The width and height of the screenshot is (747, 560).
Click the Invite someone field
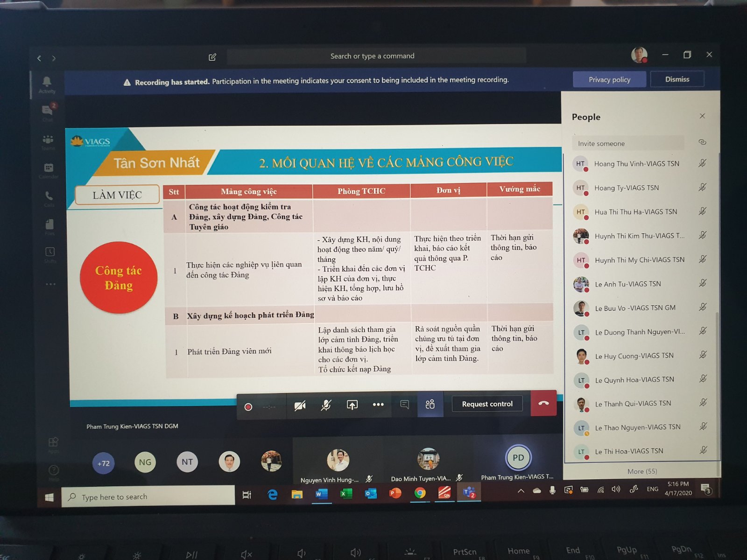[x=628, y=143]
